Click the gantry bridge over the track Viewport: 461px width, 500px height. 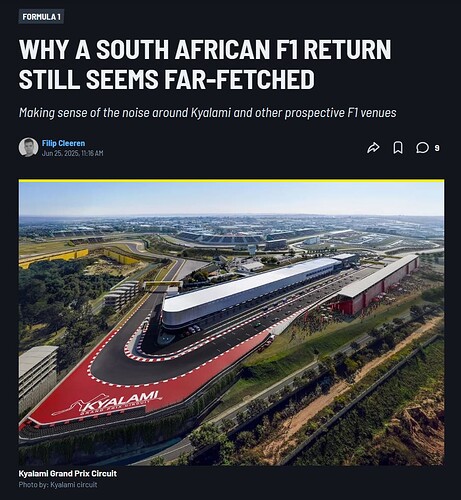pos(163,285)
